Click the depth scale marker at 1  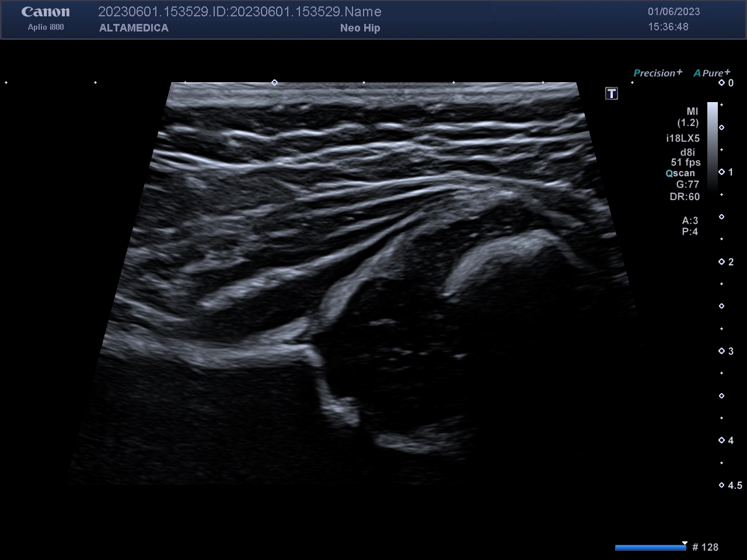tap(726, 172)
